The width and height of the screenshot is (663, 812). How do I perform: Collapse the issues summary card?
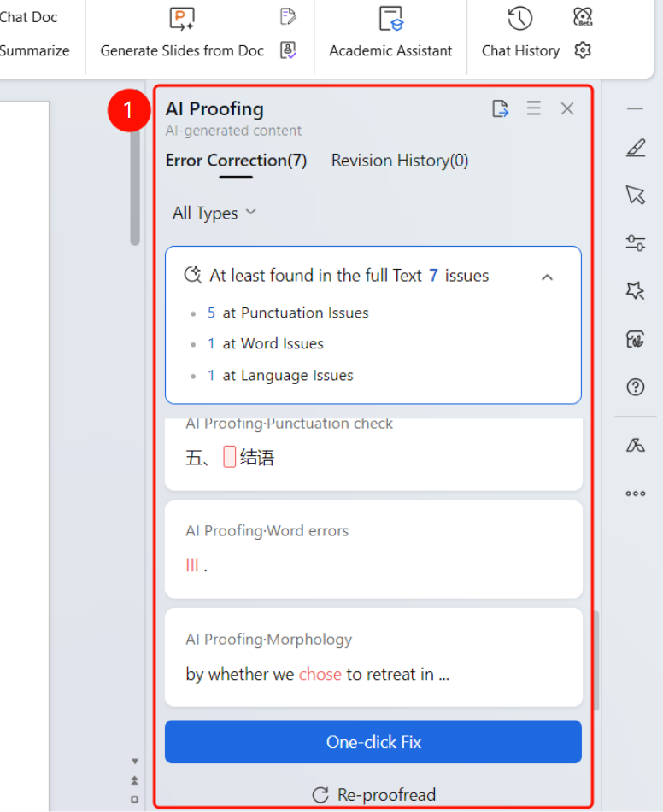(547, 277)
